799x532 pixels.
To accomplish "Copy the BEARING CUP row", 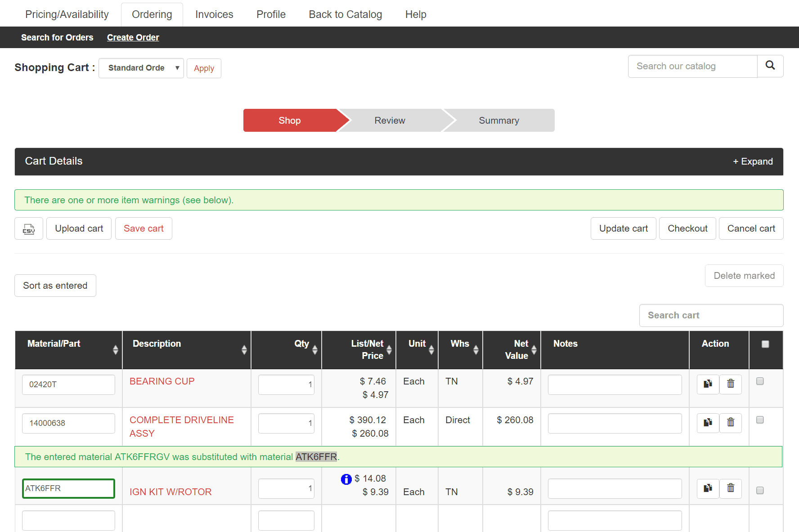I will pos(708,384).
